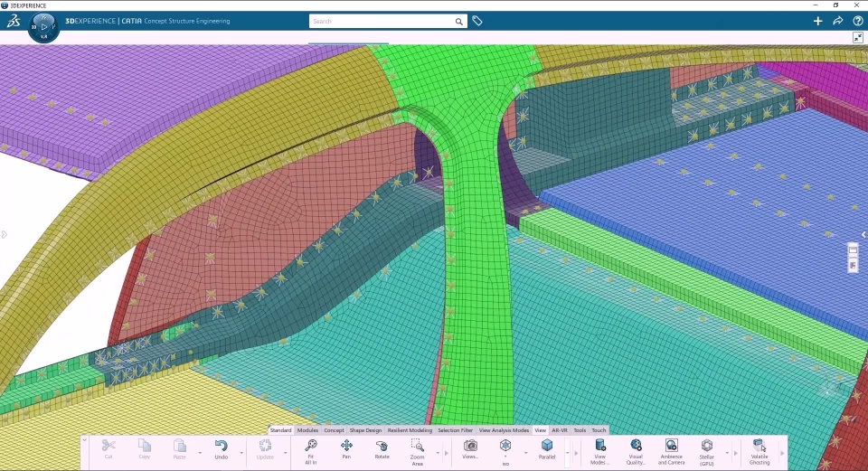Switch to the Tools tab
868x471 pixels.
tap(580, 430)
